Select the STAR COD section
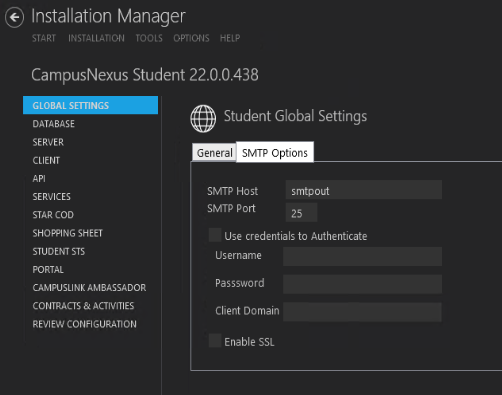The image size is (502, 395). [53, 215]
